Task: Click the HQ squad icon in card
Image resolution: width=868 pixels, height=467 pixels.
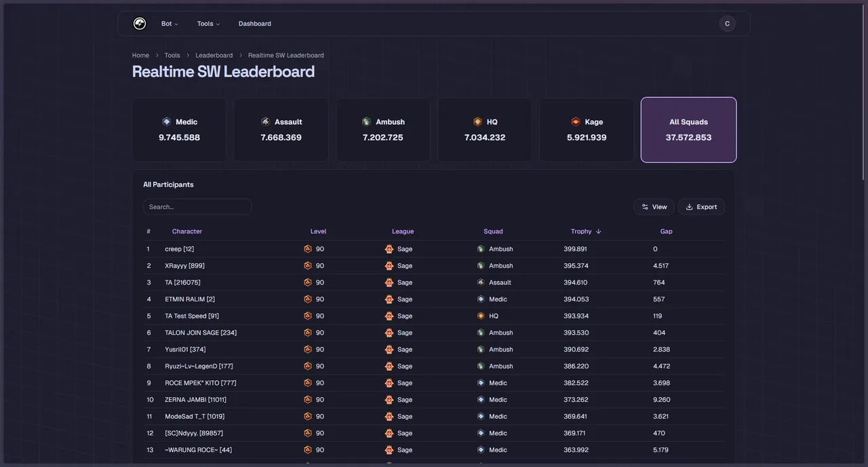Action: coord(478,122)
